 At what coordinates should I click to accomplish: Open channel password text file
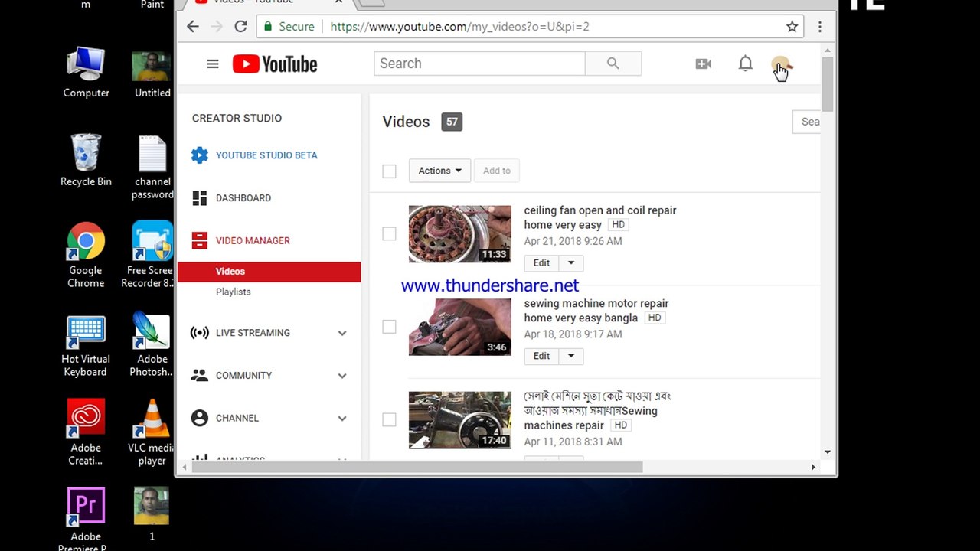(152, 168)
